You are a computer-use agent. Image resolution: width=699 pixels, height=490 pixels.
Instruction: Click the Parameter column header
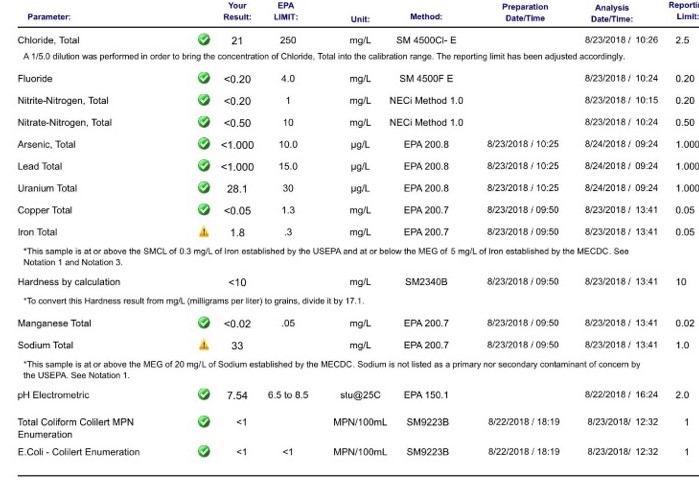pos(49,17)
